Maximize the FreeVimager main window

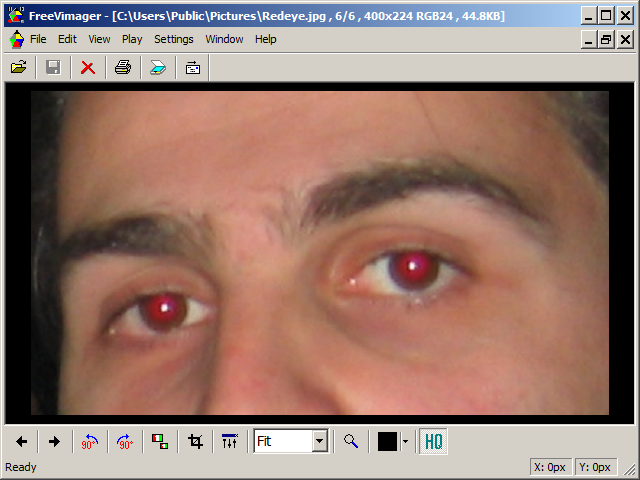click(x=607, y=16)
